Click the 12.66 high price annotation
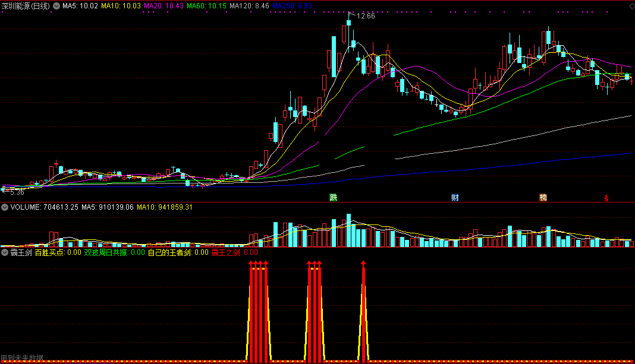This screenshot has height=364, width=635. 366,16
